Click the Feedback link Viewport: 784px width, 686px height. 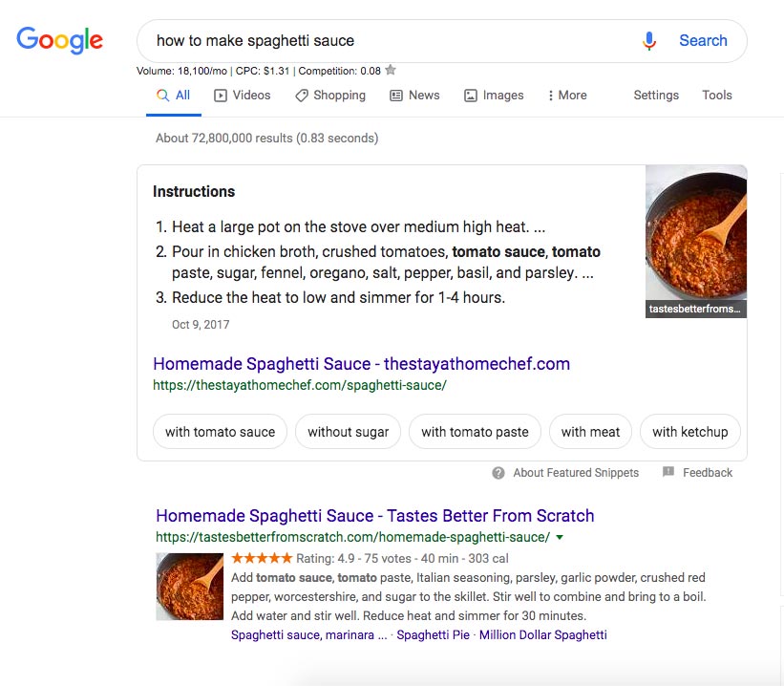coord(708,473)
